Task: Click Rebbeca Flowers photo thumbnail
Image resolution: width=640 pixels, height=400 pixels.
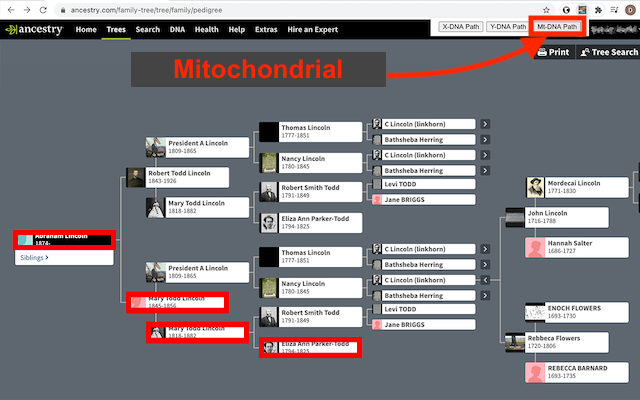Action: (515, 342)
